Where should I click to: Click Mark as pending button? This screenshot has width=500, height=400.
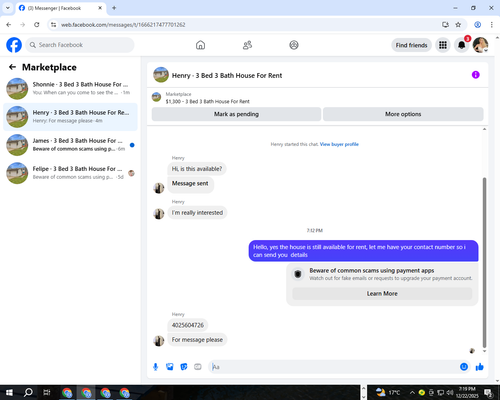click(x=236, y=114)
